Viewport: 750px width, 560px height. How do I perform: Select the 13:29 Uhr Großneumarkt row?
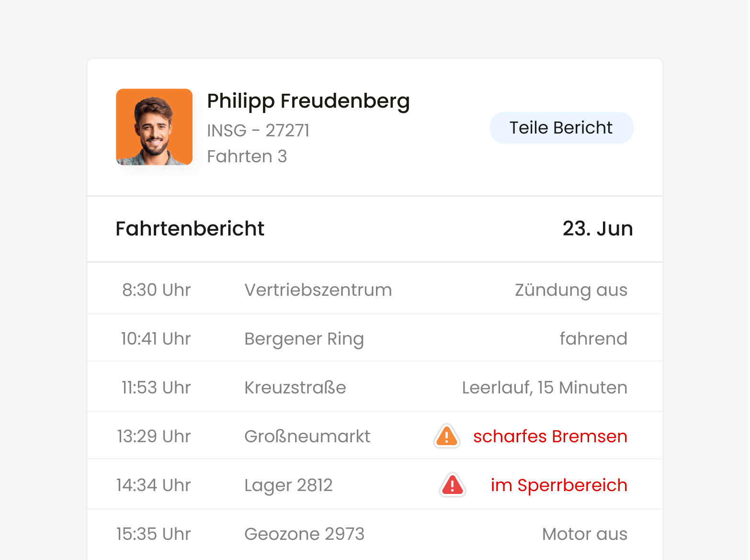tap(375, 436)
